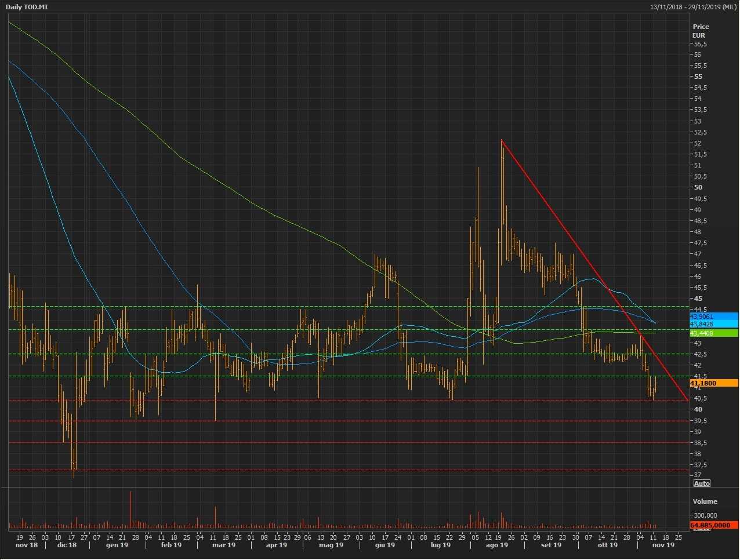Select the green 43,4408 moving average label
Screen dimensions: 740x560
713,333
